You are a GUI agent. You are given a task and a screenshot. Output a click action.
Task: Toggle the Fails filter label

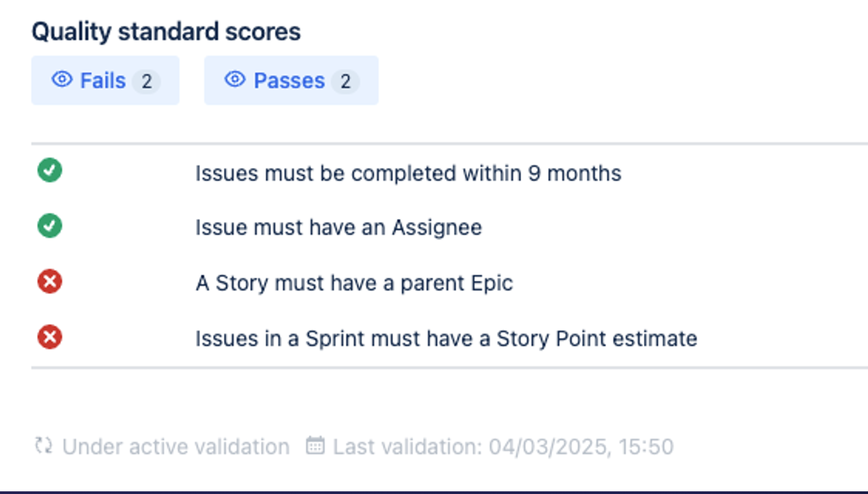point(103,81)
